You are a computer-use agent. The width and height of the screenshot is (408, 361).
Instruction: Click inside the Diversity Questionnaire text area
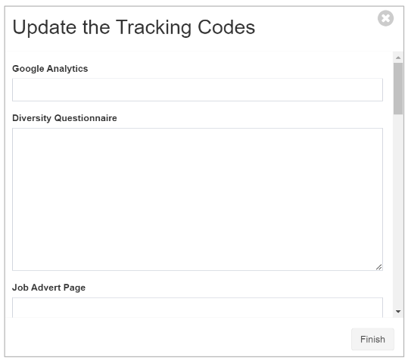(x=197, y=199)
